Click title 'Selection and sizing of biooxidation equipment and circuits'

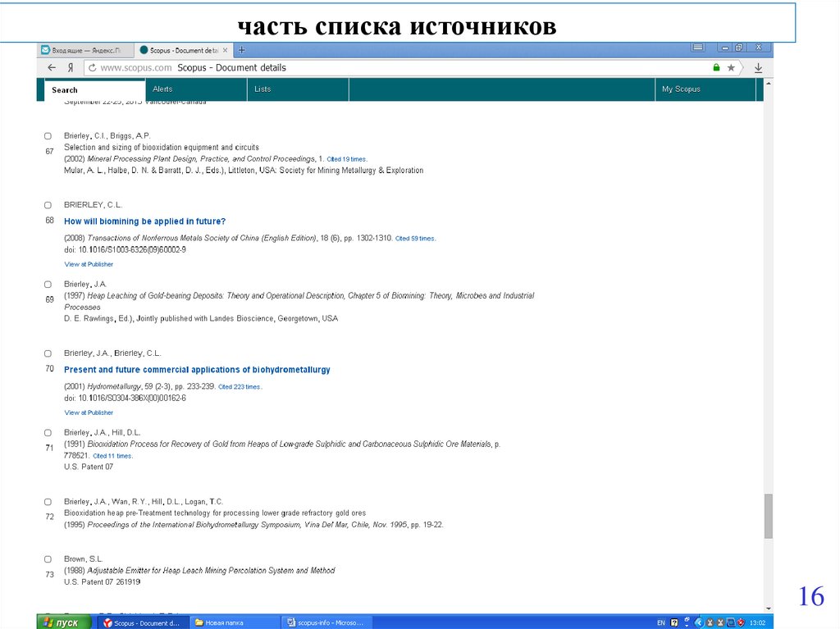pos(162,148)
